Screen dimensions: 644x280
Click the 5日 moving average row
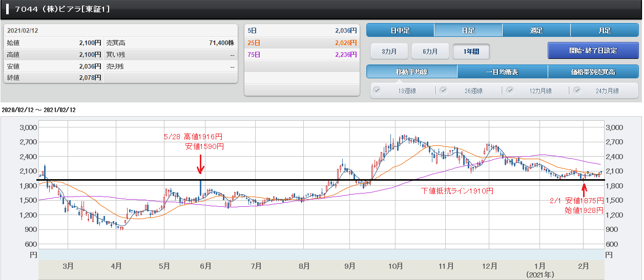click(x=301, y=31)
